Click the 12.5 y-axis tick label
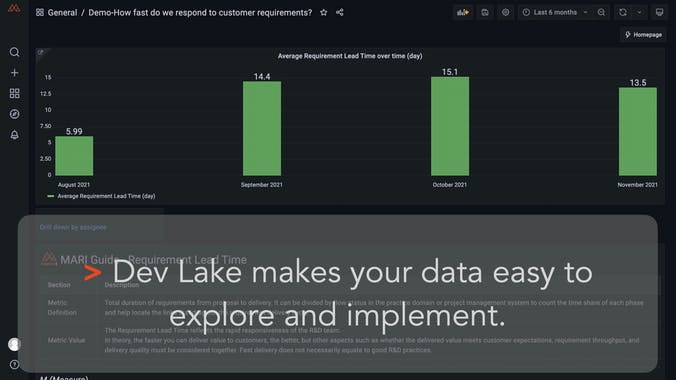Viewport: 676px width, 380px height. click(46, 94)
